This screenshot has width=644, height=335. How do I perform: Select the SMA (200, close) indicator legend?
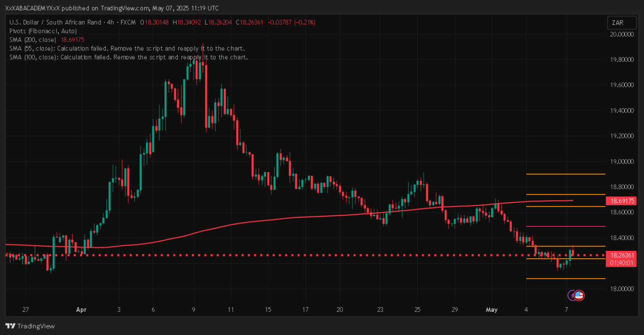click(x=33, y=40)
